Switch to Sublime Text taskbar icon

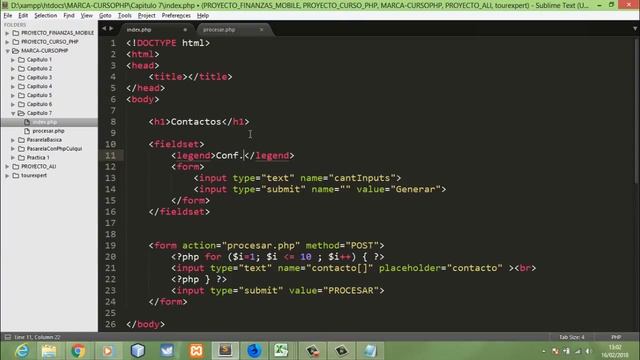tap(225, 351)
